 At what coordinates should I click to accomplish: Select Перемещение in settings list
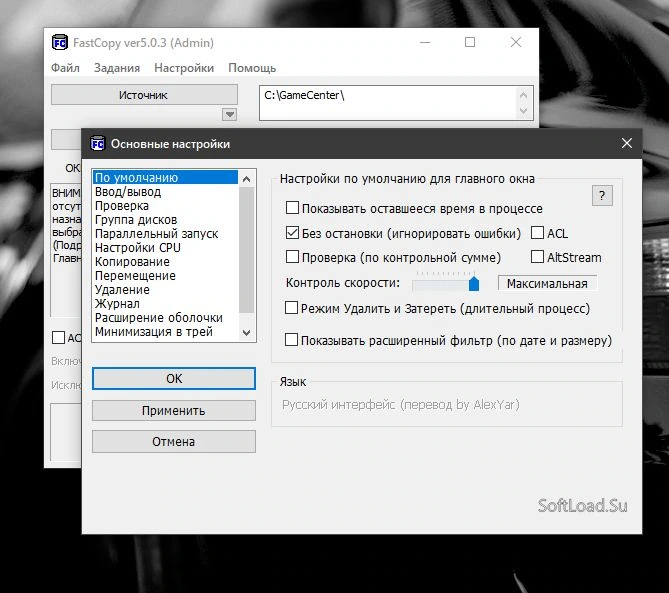click(165, 276)
